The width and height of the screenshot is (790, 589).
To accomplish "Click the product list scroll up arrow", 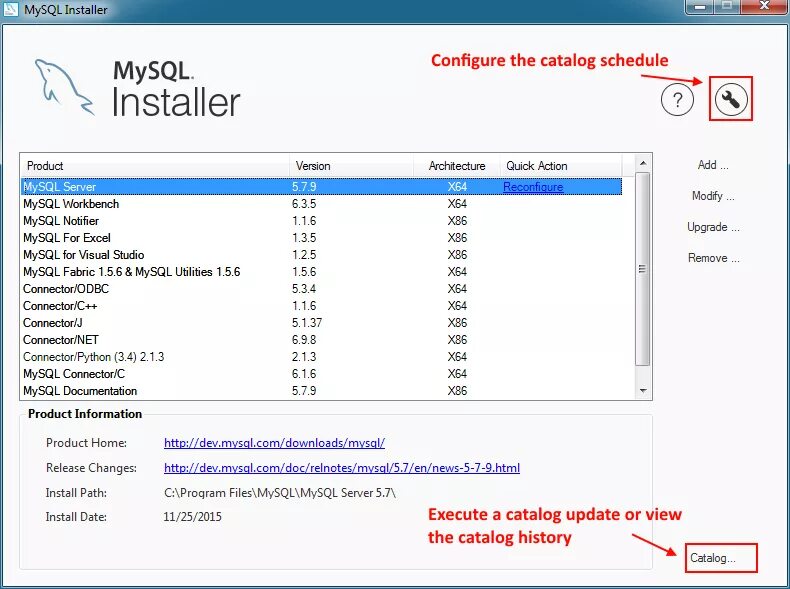I will pyautogui.click(x=642, y=163).
